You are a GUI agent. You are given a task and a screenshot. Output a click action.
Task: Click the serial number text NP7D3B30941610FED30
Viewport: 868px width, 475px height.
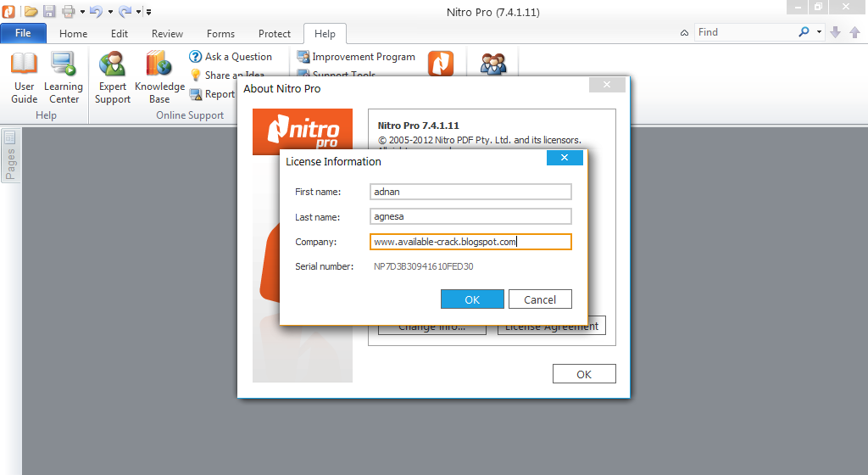(424, 266)
